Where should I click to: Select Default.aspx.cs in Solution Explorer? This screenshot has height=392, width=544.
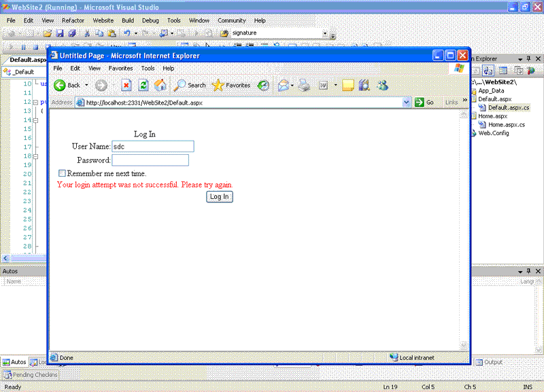coord(509,107)
